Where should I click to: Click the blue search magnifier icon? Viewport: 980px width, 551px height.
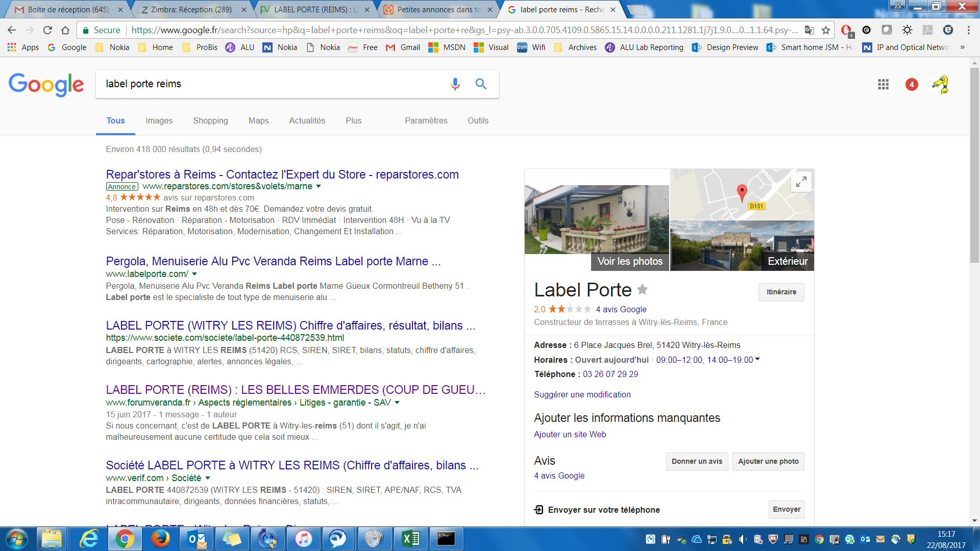tap(481, 84)
